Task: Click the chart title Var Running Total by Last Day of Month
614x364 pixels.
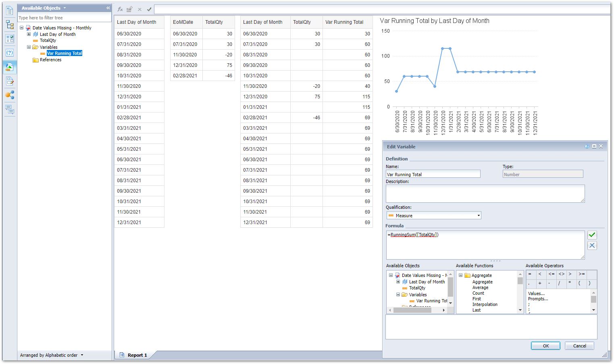Action: point(435,21)
